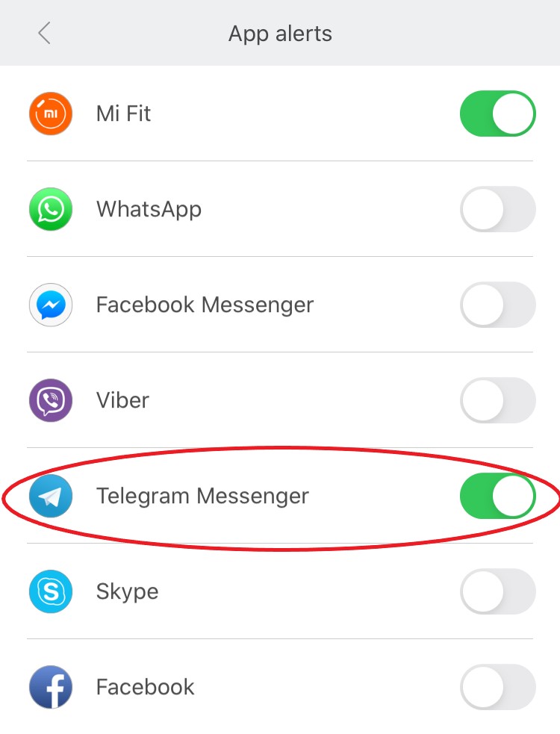Turn on Facebook Messenger alerts
560x734 pixels.
coord(498,305)
